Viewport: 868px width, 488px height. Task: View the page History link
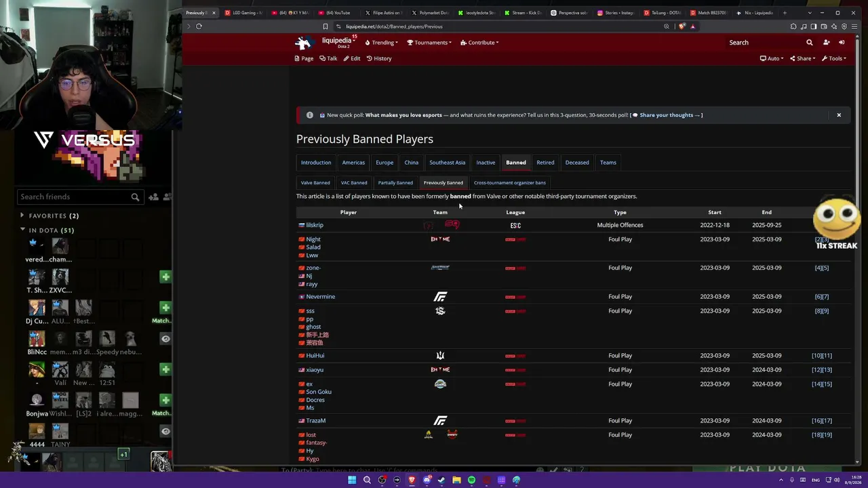click(379, 58)
